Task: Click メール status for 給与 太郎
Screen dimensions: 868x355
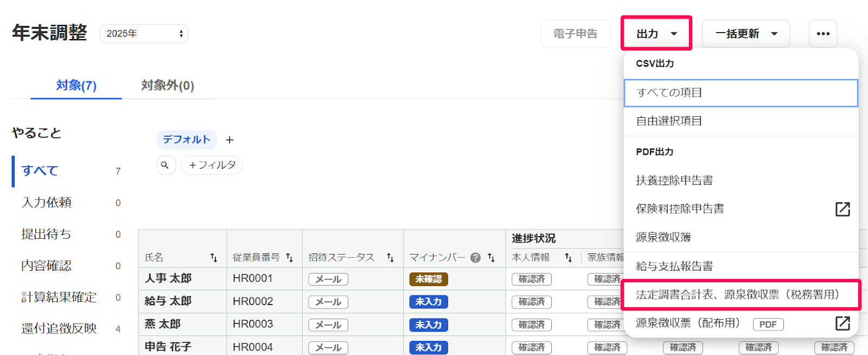Action: point(328,302)
